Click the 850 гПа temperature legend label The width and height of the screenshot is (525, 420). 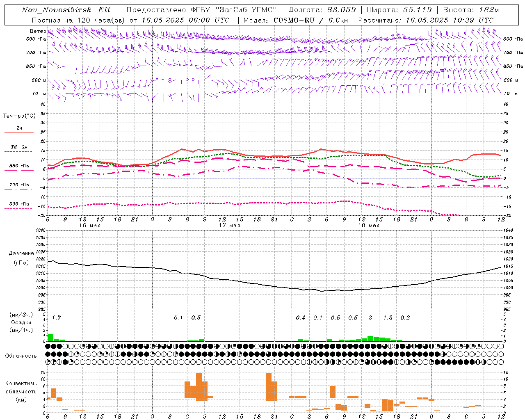coord(19,166)
